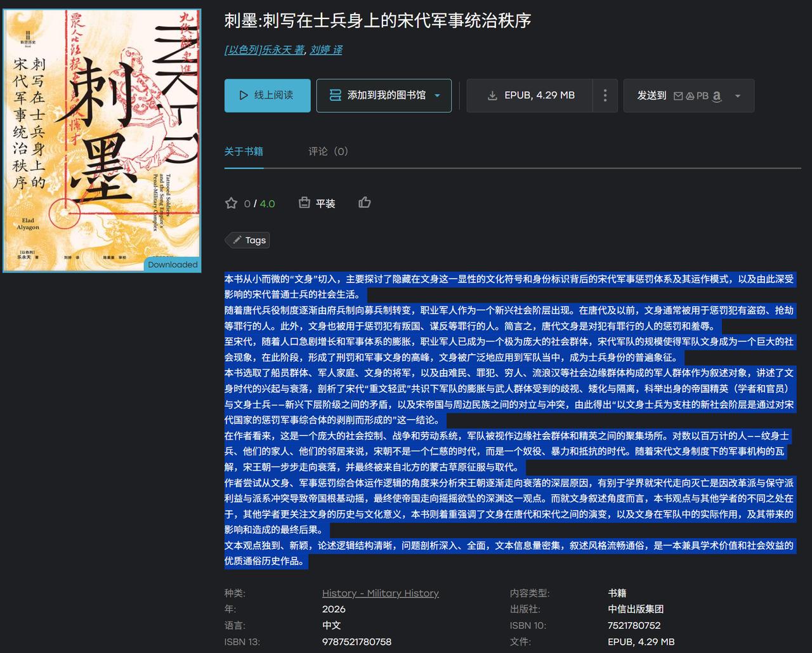This screenshot has height=653, width=812.
Task: Click the book cover thumbnail
Action: click(x=102, y=140)
